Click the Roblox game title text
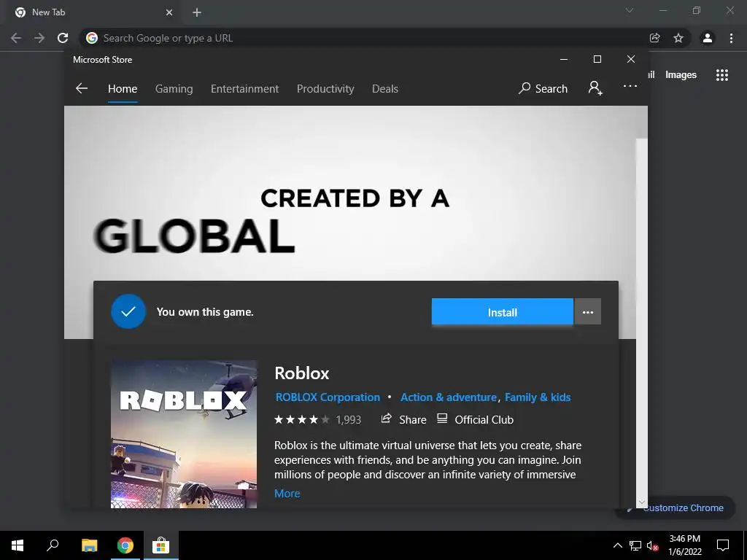Screen dimensions: 747x560 (x=301, y=373)
